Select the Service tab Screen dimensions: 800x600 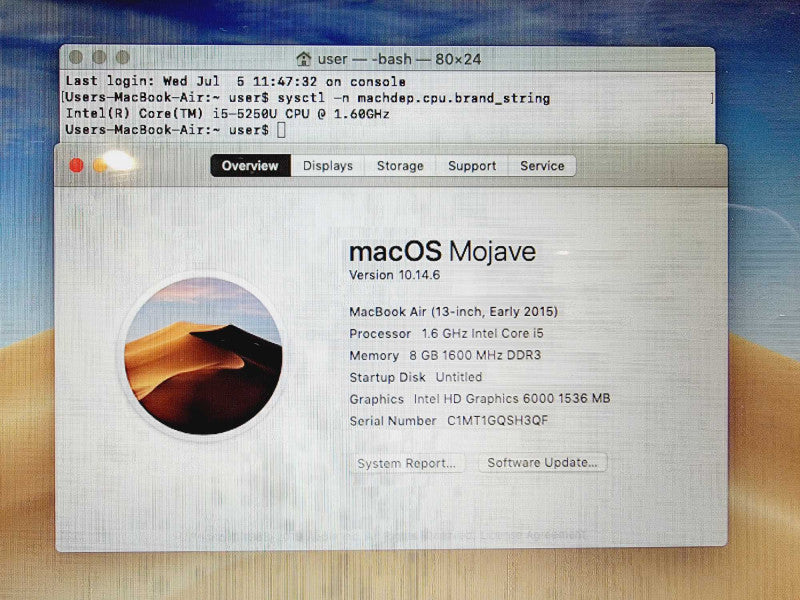tap(542, 166)
